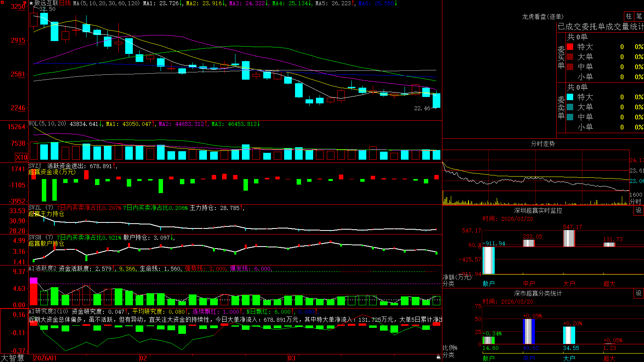Click the star icon before 致远互联
The image size is (644, 362).
31,3
